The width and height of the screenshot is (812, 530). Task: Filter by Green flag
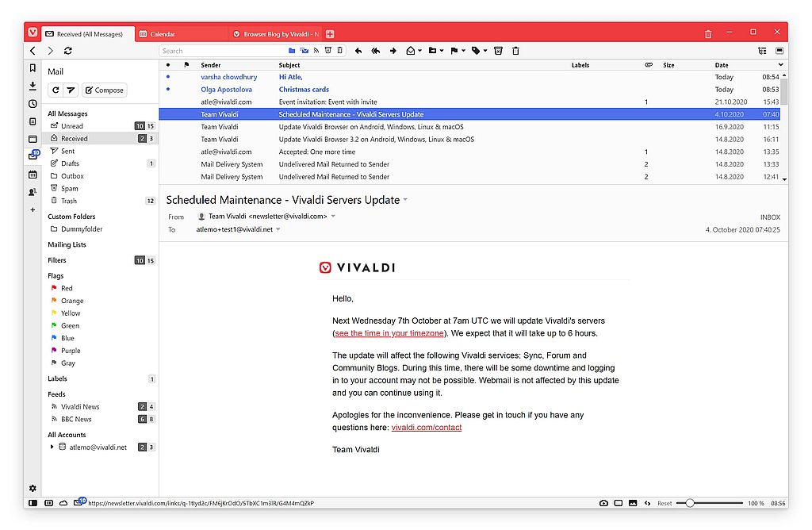(x=101, y=325)
